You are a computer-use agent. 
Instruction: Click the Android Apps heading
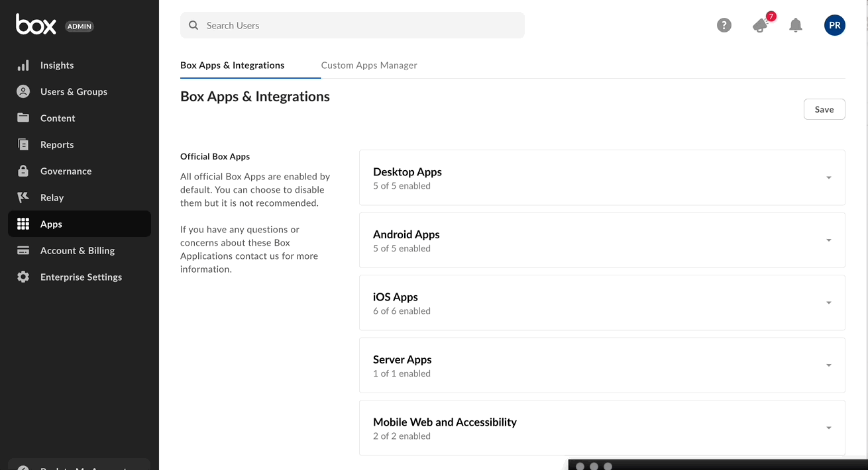click(x=406, y=234)
